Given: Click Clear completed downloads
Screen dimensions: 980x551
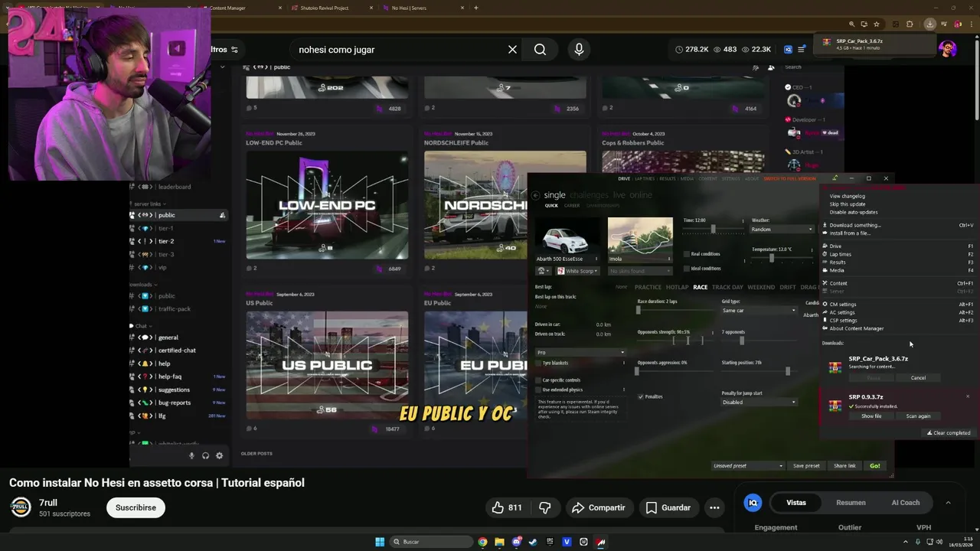Looking at the screenshot, I should (949, 433).
